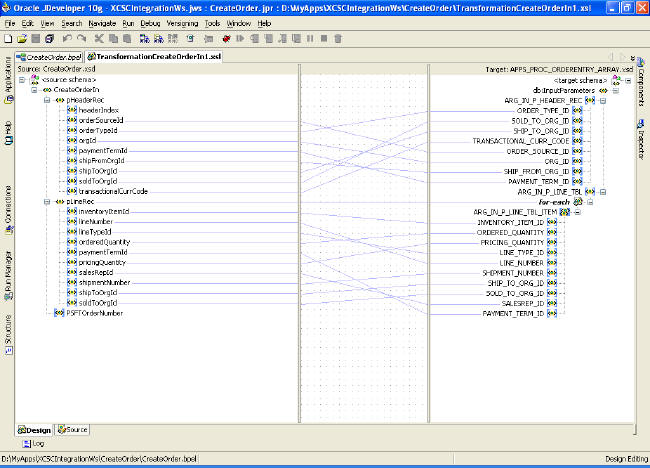Select the transactionalCurrCode source element
Image resolution: width=650 pixels, height=468 pixels.
click(x=113, y=191)
